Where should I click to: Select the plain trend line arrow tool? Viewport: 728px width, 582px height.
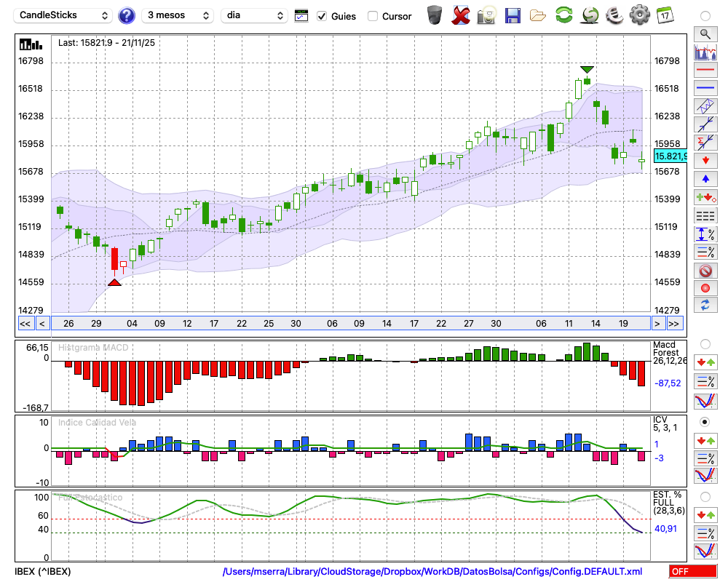(x=705, y=124)
